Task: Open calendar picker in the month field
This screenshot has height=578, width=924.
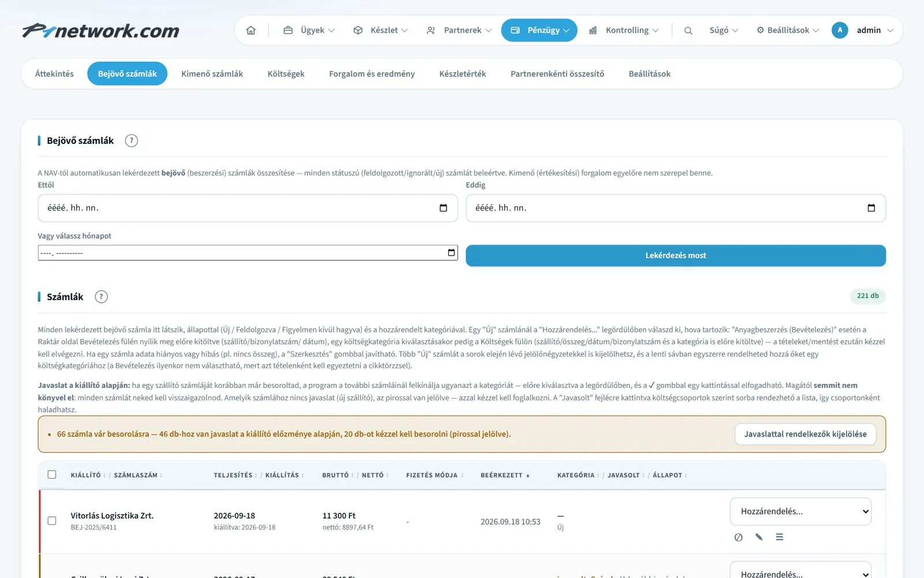Action: (x=452, y=253)
